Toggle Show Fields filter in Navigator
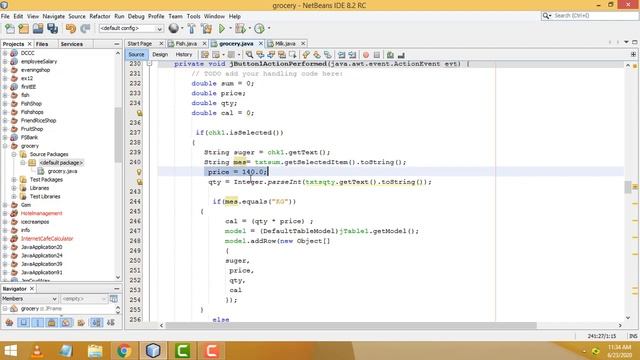This screenshot has height=360, width=640. click(24, 323)
